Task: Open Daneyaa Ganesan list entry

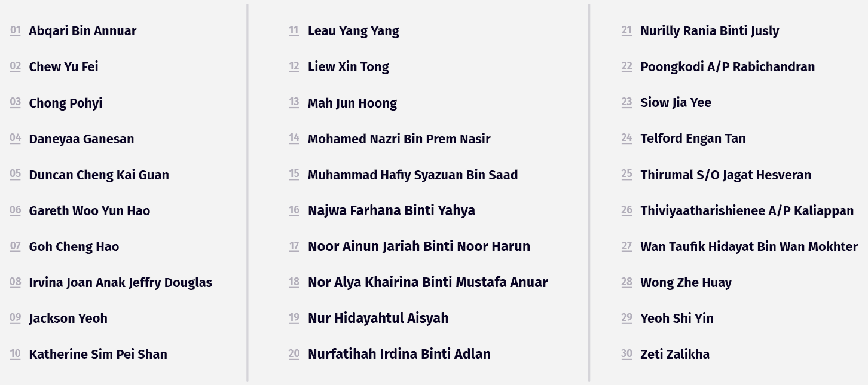Action: coord(81,139)
